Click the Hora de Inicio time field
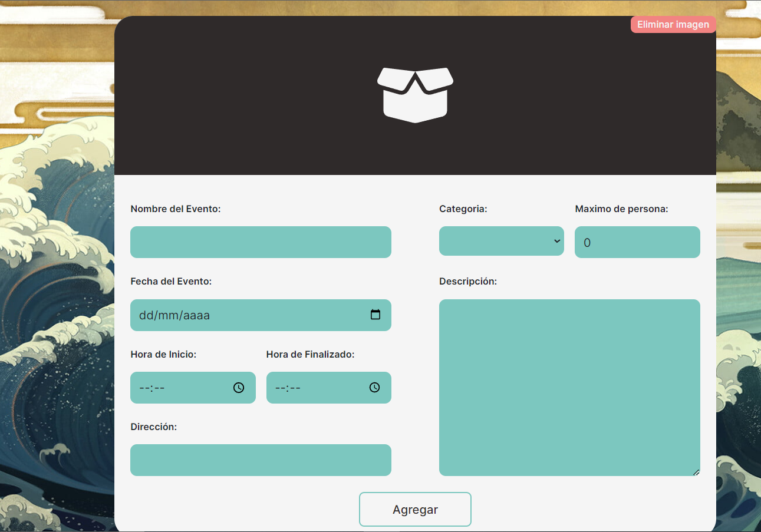The height and width of the screenshot is (532, 761). pyautogui.click(x=193, y=388)
